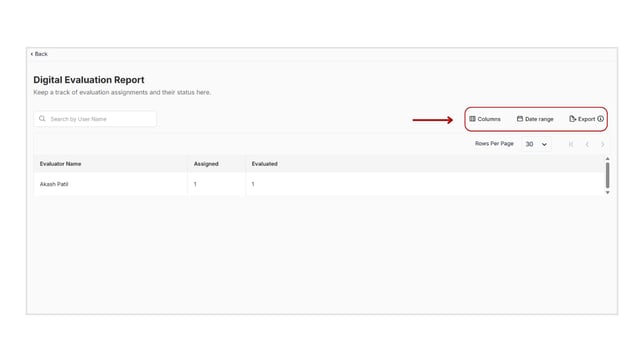Click the search magnifier icon
Viewport: 644px width, 362px height.
[42, 119]
